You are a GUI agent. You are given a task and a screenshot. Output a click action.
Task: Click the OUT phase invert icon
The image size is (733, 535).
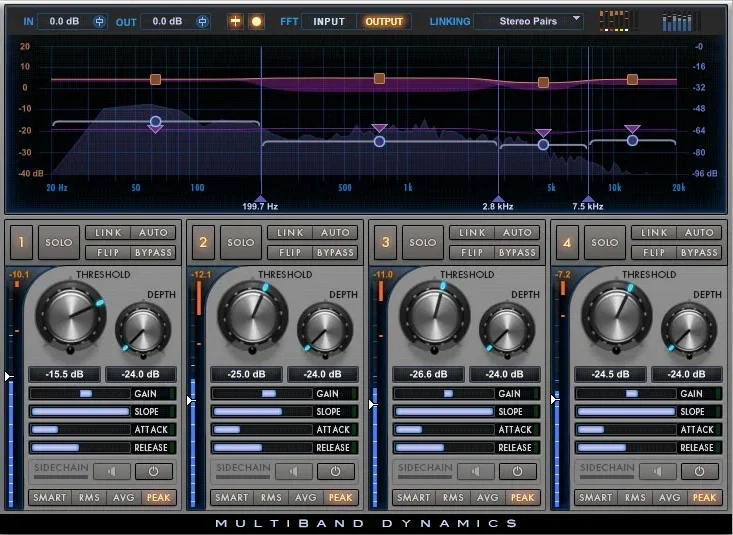coord(202,22)
